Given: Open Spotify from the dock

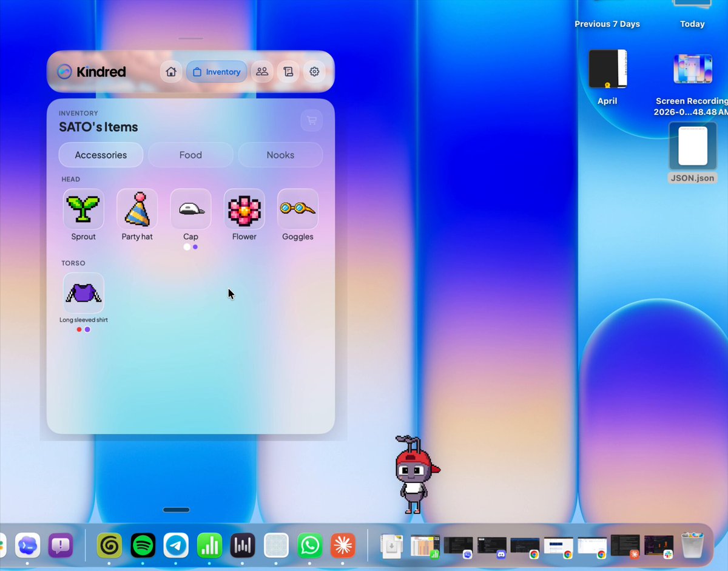Looking at the screenshot, I should pos(143,546).
